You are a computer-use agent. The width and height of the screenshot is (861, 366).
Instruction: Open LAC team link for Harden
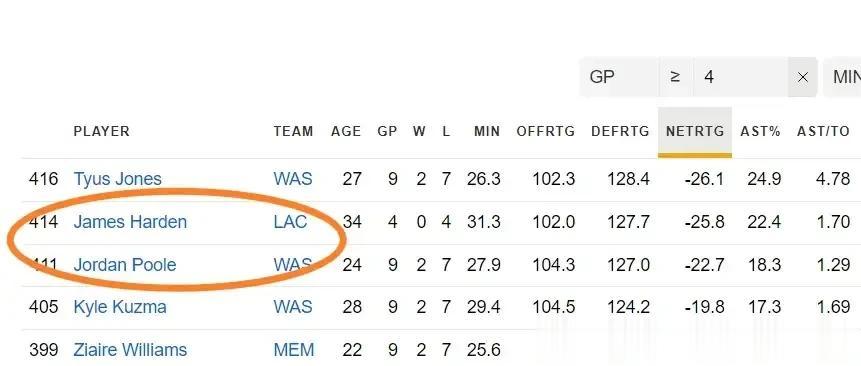click(290, 222)
